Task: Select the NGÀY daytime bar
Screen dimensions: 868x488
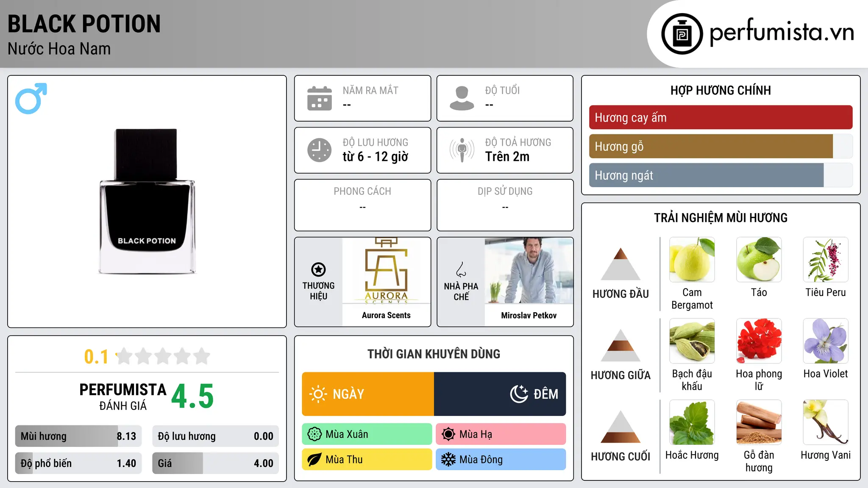Action: pos(368,394)
